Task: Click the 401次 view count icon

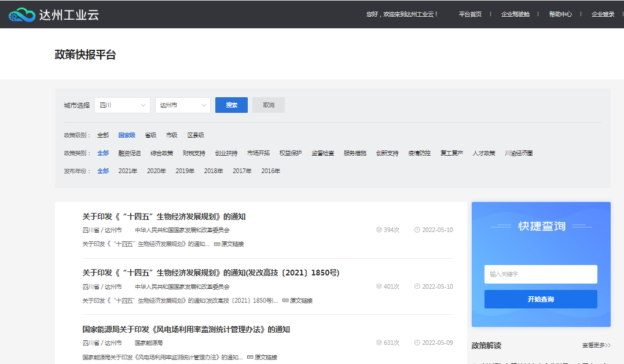Action: (x=379, y=286)
